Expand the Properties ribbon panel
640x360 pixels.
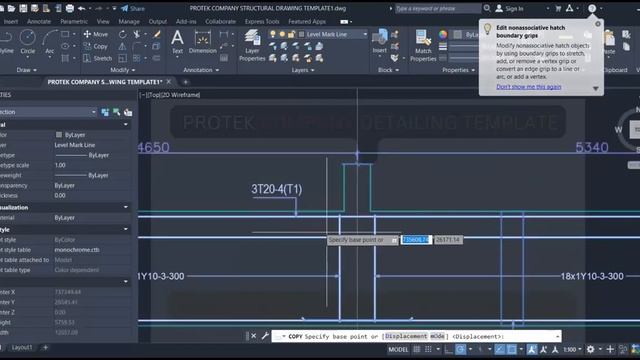click(x=458, y=70)
